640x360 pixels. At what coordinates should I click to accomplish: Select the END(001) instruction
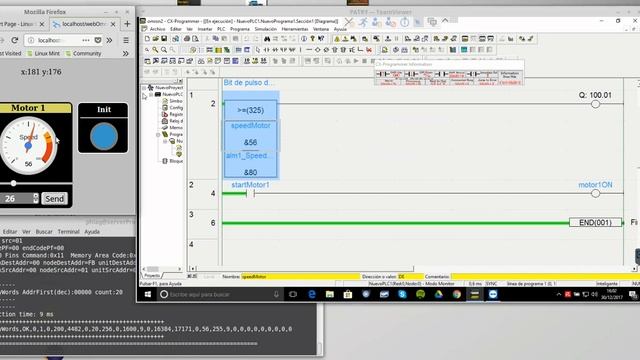(596, 222)
